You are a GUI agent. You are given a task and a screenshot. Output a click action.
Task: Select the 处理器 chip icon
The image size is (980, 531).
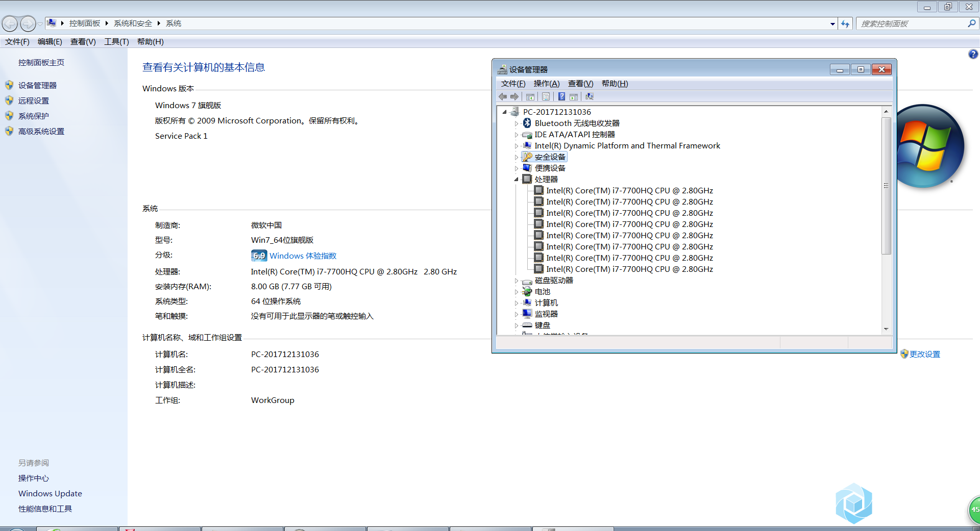click(x=527, y=179)
